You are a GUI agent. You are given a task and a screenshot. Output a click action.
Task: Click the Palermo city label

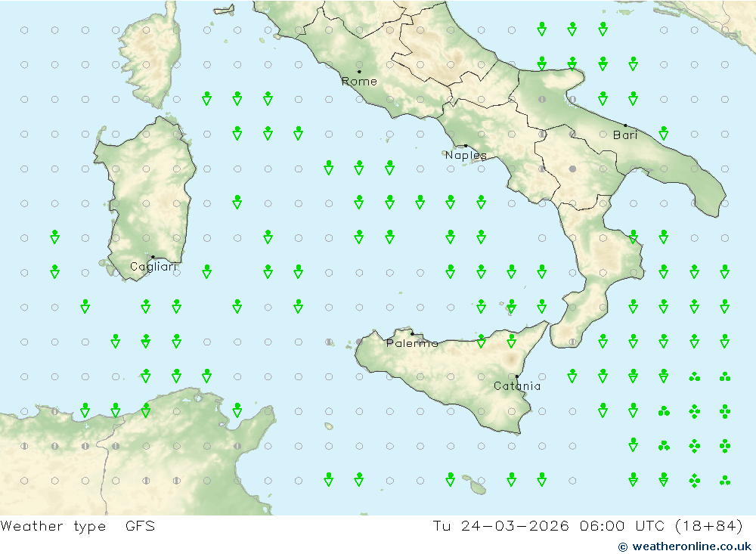[412, 343]
